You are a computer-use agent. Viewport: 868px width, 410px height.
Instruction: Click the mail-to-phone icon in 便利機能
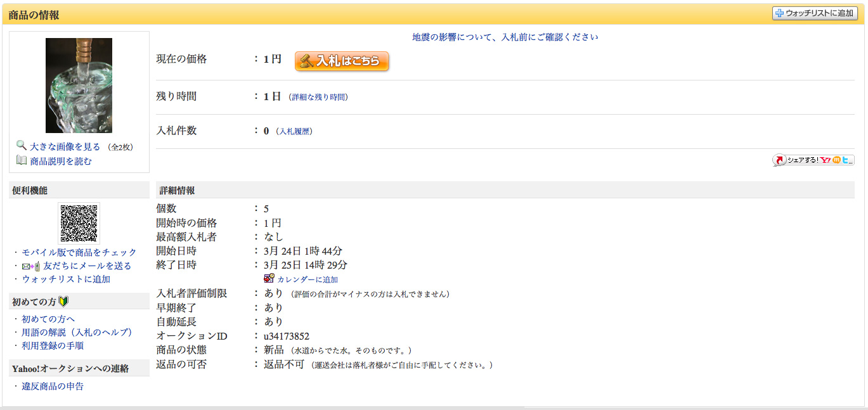pyautogui.click(x=31, y=266)
